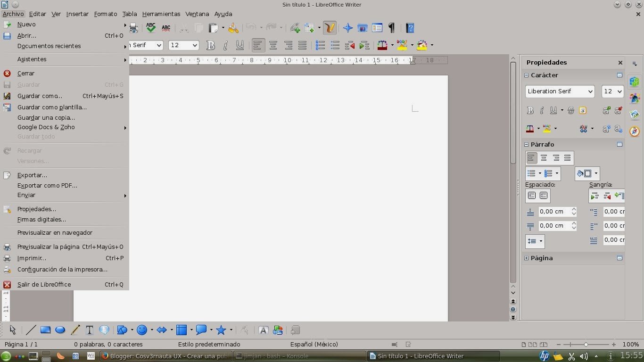644x362 pixels.
Task: Click shadow icon in sidebar Carácter panel
Action: [x=583, y=111]
